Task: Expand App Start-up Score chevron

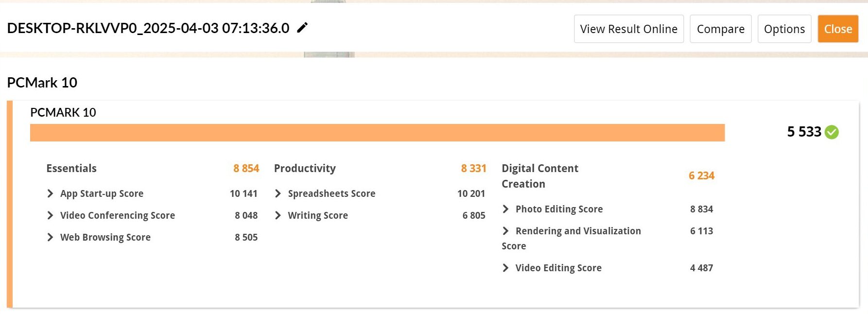Action: pos(50,193)
